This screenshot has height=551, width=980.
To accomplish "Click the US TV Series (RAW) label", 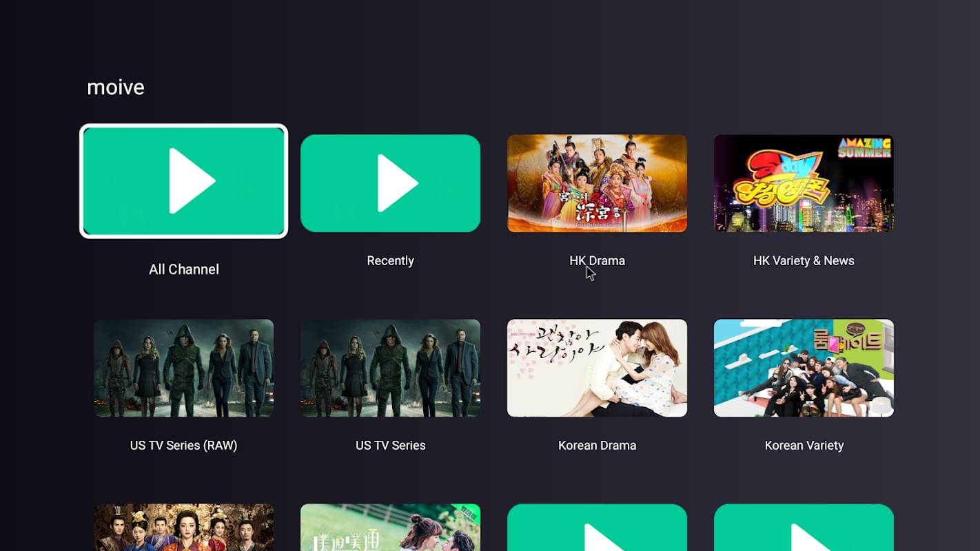I will coord(183,445).
